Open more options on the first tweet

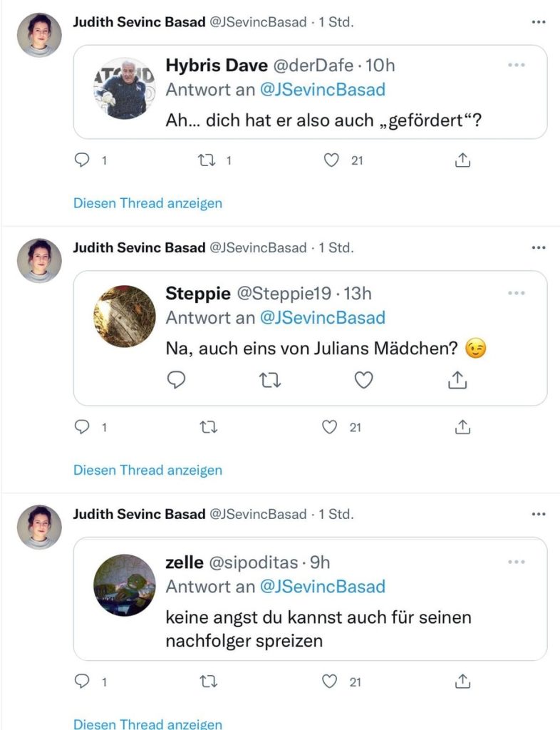pos(539,22)
